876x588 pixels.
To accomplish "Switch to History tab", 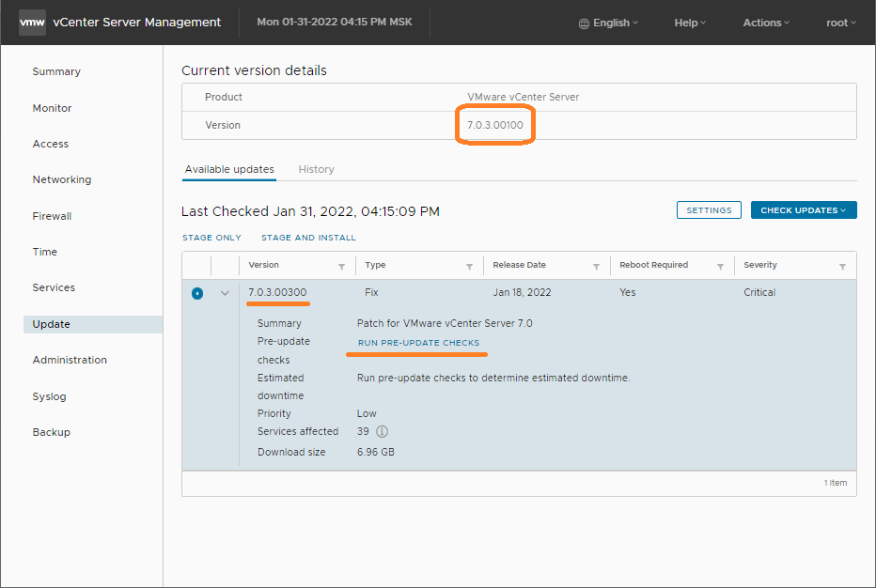I will click(x=316, y=169).
